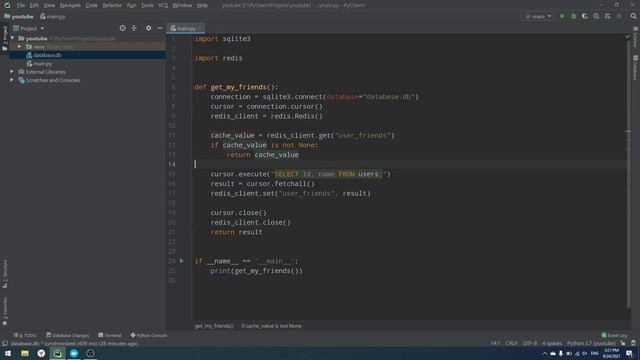Open the Database Changes tool window

(67, 335)
